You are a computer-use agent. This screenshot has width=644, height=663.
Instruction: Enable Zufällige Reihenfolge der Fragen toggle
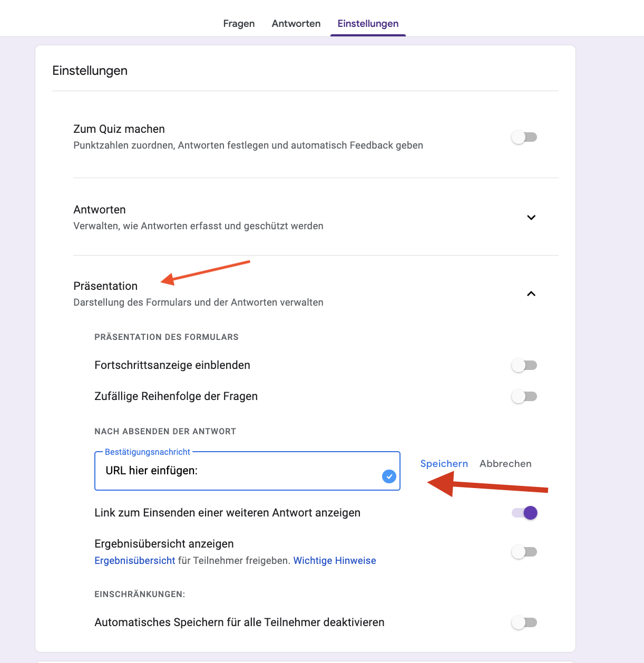point(524,396)
